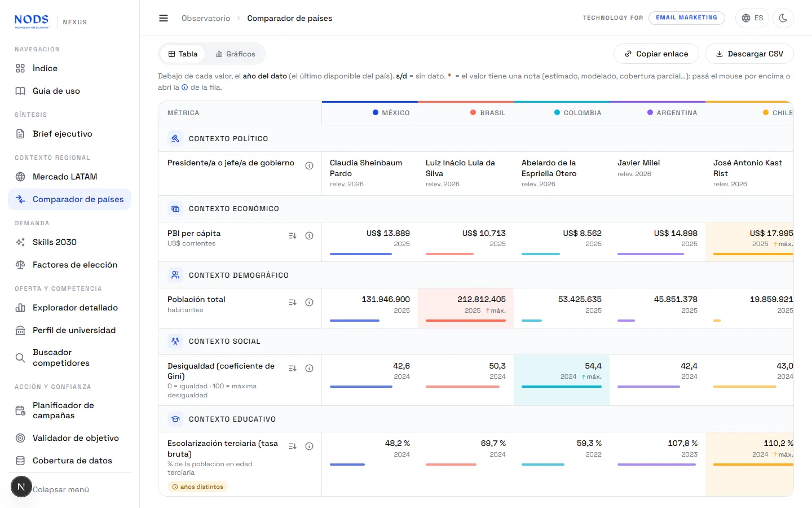Image resolution: width=812 pixels, height=508 pixels.
Task: Switch to the Gráficos tab
Action: point(235,54)
